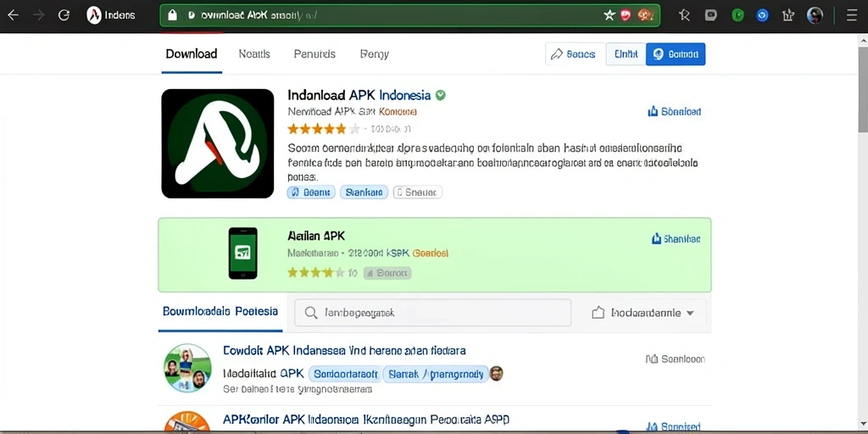Viewport: 868px width, 434px height.
Task: Click the Sianitaic tag under description
Action: (364, 192)
